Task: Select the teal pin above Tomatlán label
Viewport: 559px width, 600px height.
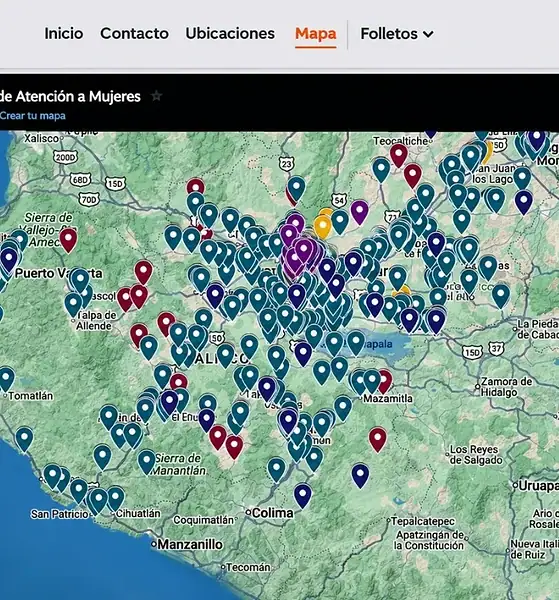Action: pos(7,379)
